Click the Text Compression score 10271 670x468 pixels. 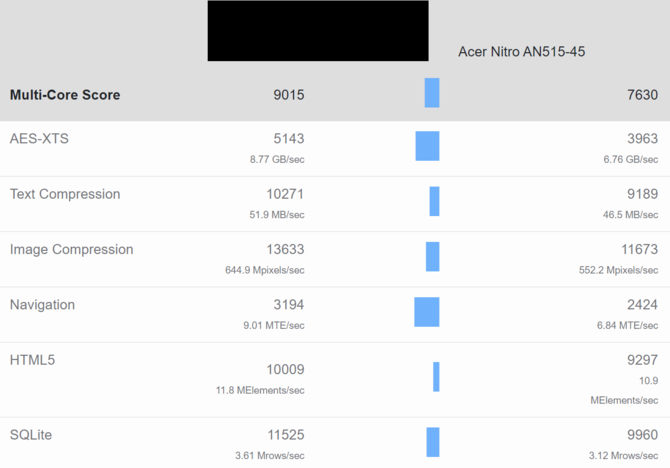(x=285, y=194)
